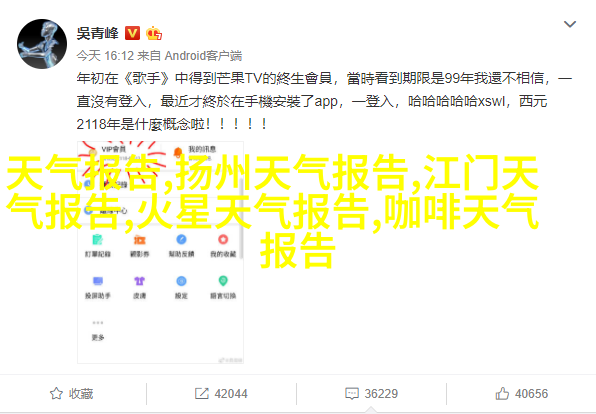Open the Android客户端 source link

[203, 56]
